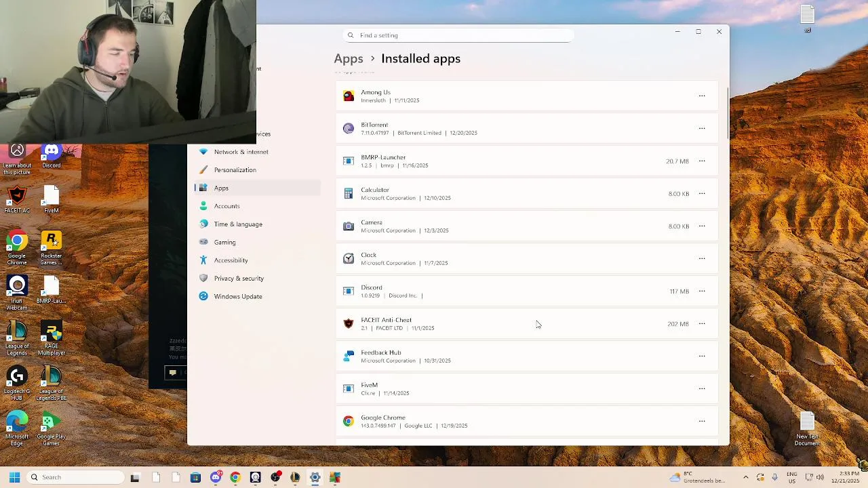Select the BitTorrent app icon
The height and width of the screenshot is (488, 868).
click(x=349, y=129)
